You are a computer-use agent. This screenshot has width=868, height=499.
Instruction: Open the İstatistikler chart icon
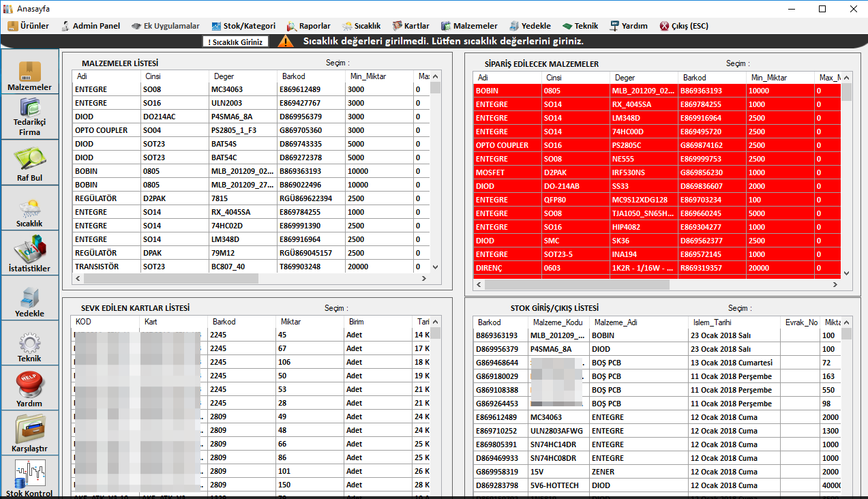pyautogui.click(x=29, y=250)
